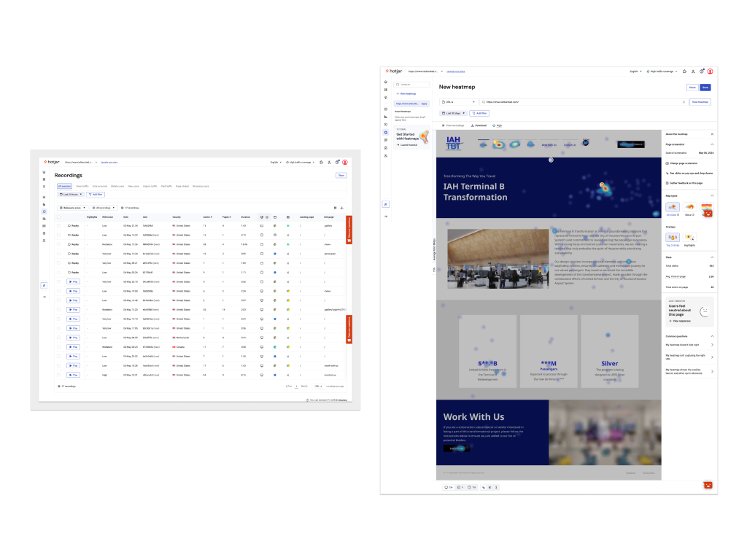Screen dimensions: 747x560
Task: Select Error occurred segment tab
Action: point(99,186)
